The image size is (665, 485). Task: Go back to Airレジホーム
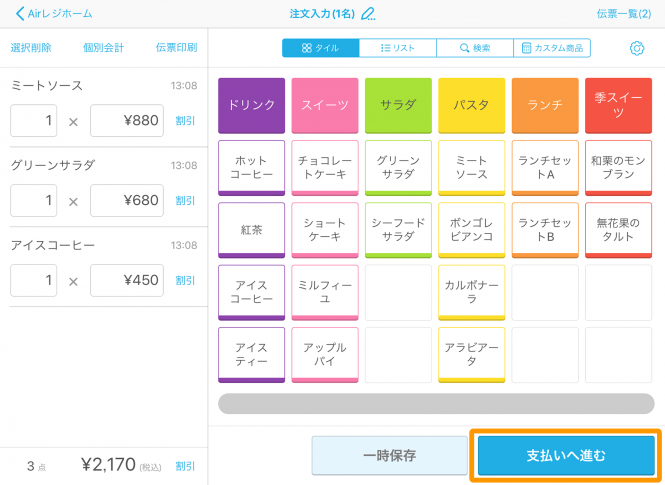[x=53, y=13]
